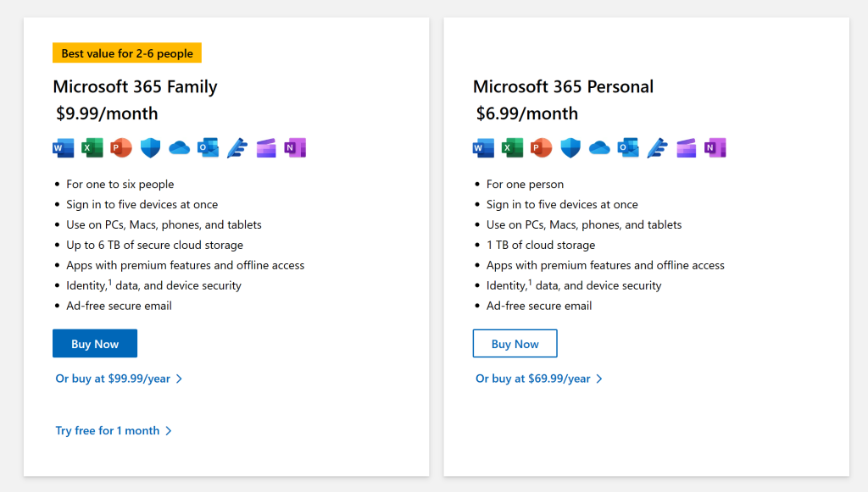Select the PowerPoint icon in the Family plan

121,148
